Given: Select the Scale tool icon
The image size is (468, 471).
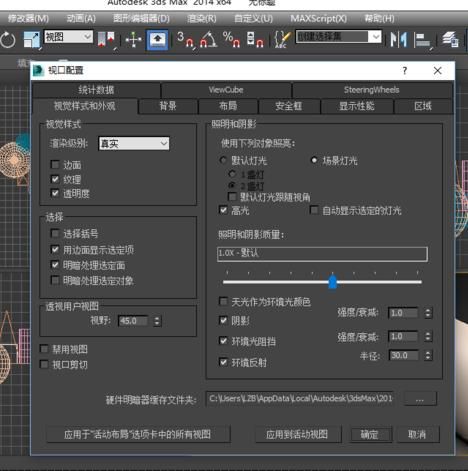Looking at the screenshot, I should tap(32, 40).
